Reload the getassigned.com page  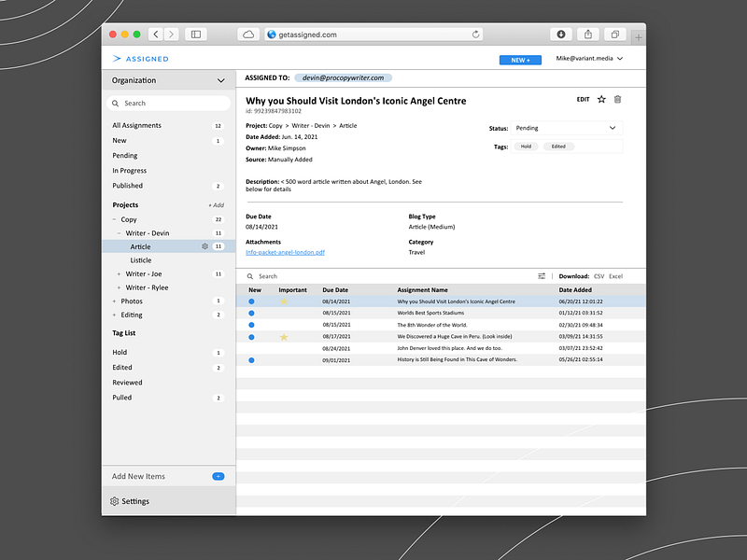tap(475, 35)
